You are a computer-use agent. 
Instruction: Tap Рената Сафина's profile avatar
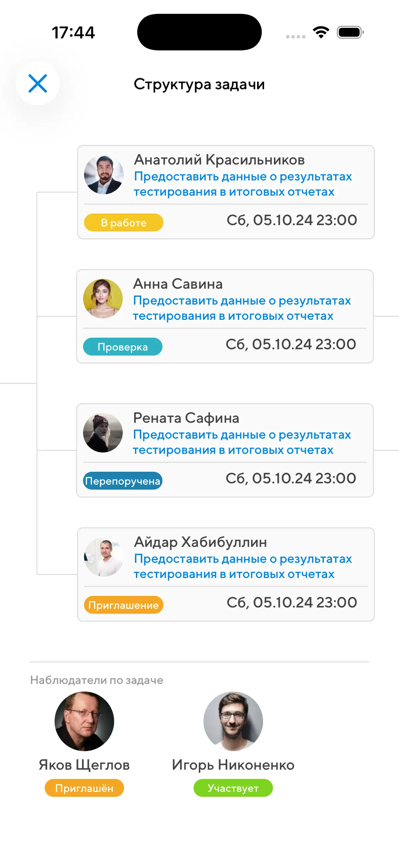103,433
